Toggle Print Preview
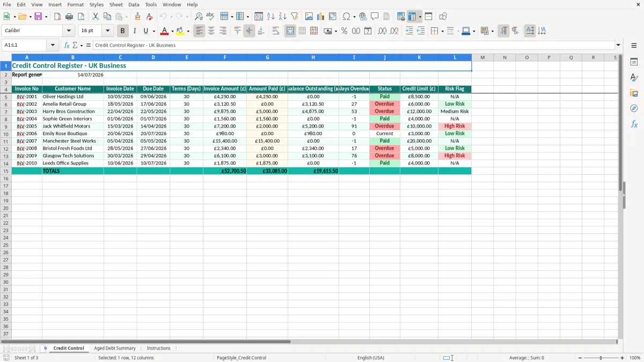Image resolution: width=644 pixels, height=362 pixels. [x=81, y=17]
